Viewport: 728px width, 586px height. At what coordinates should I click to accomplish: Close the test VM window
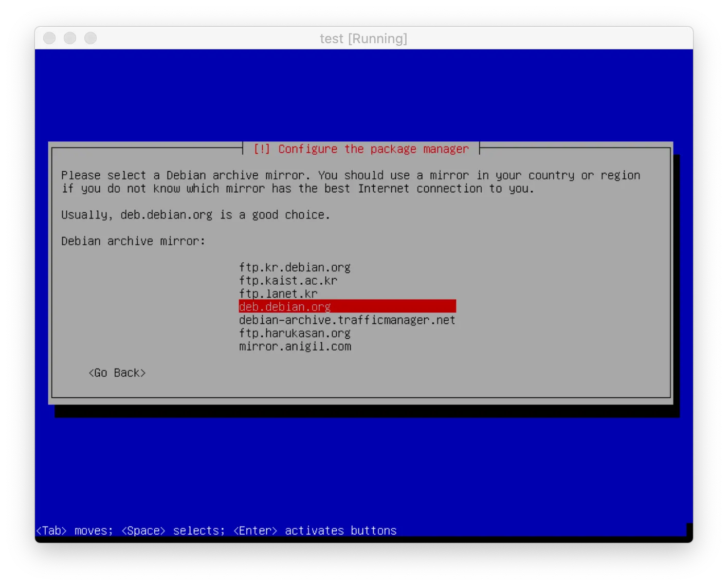[49, 38]
